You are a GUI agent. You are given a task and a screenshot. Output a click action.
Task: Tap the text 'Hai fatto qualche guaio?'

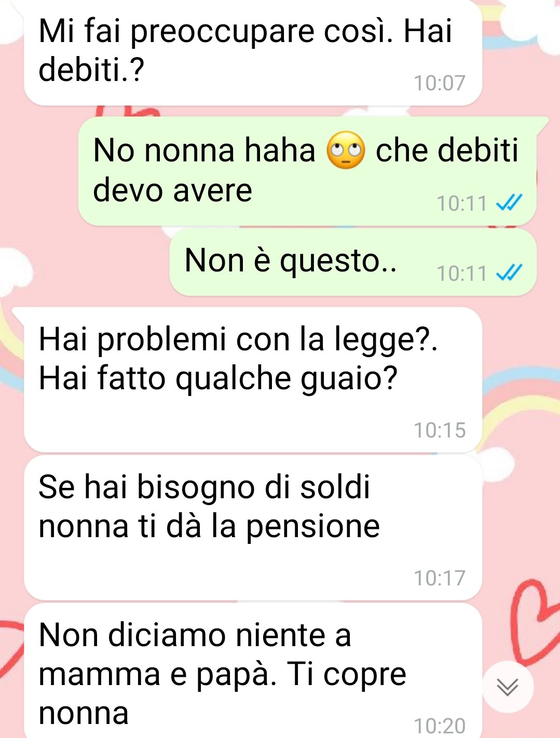pos(218,378)
